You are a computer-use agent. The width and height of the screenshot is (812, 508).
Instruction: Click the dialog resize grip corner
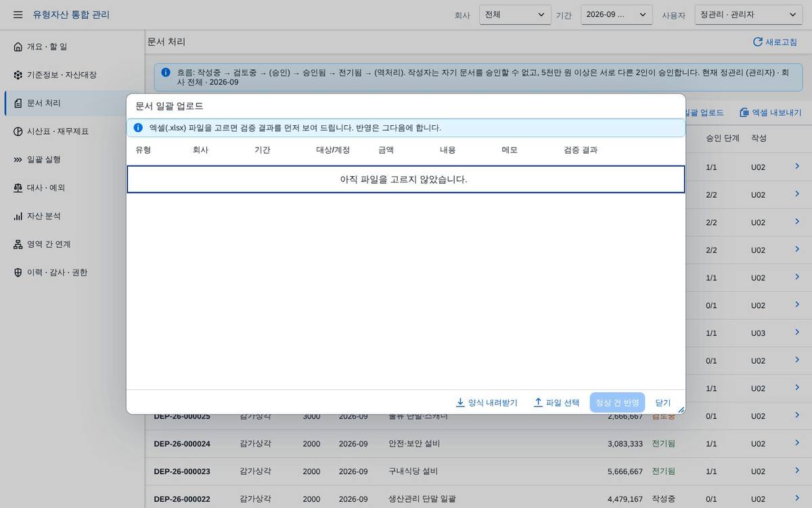click(x=681, y=410)
